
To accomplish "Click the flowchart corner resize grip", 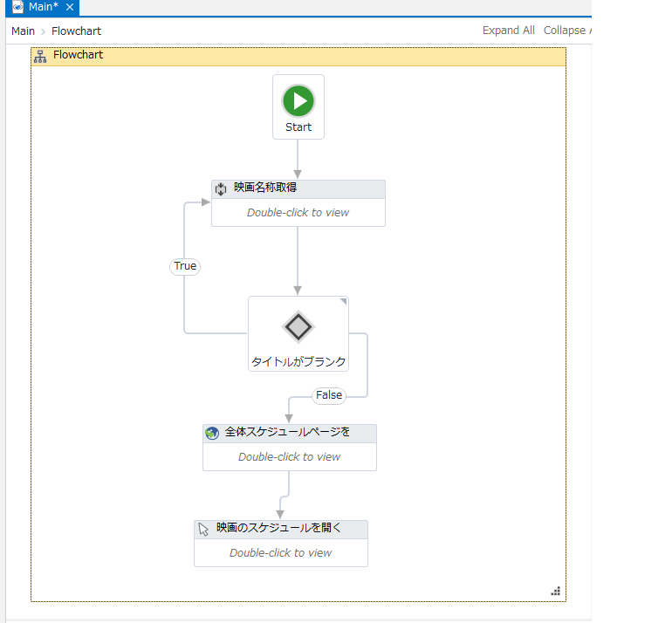I will click(x=555, y=592).
